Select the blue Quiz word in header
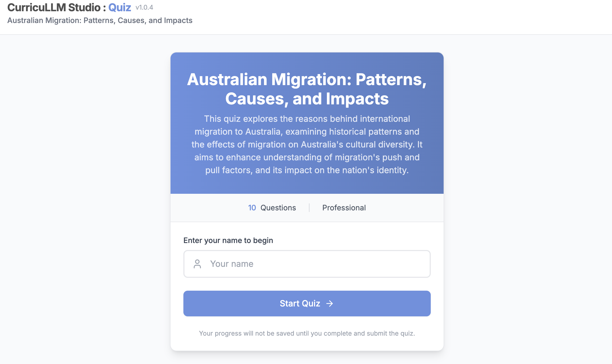 tap(120, 7)
